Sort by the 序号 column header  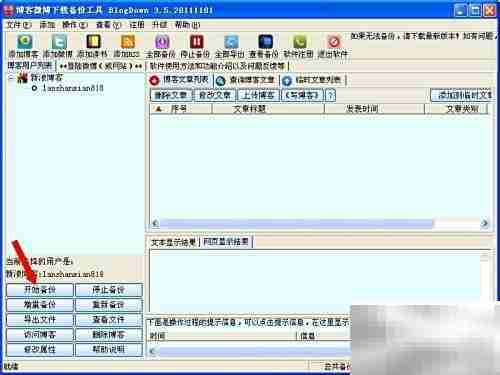181,109
